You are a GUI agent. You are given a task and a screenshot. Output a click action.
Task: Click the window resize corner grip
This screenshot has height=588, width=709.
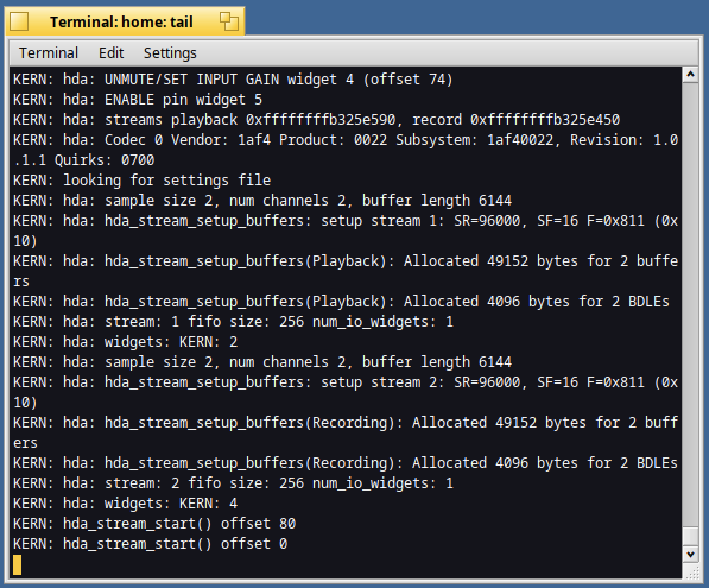692,572
